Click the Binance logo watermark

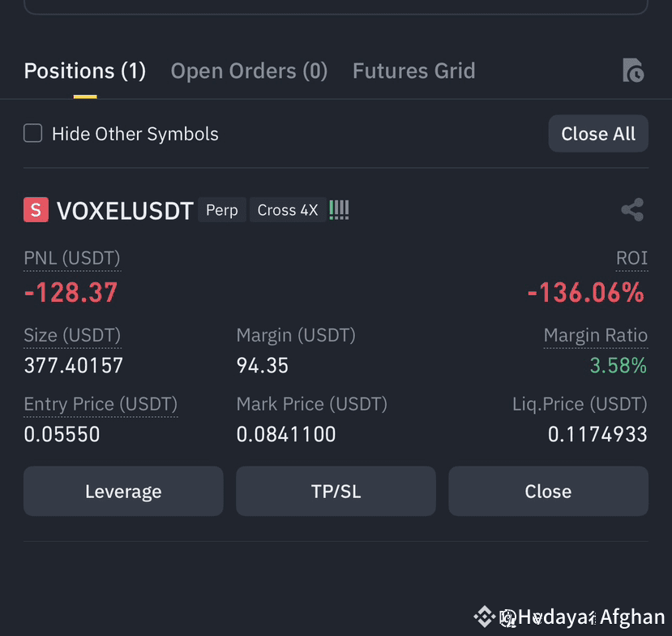tap(484, 617)
